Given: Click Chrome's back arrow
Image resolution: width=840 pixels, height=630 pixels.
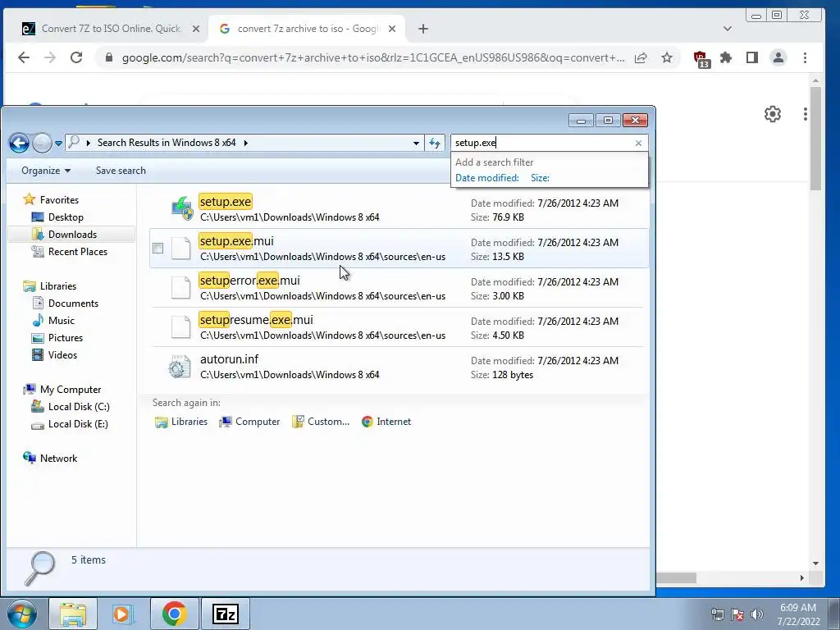Looking at the screenshot, I should tap(24, 57).
